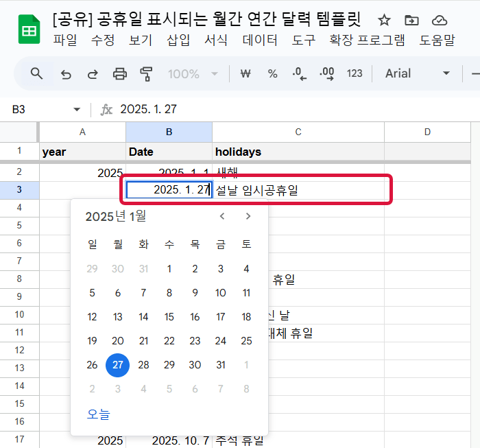
Task: Open the 데이터 menu
Action: point(260,40)
